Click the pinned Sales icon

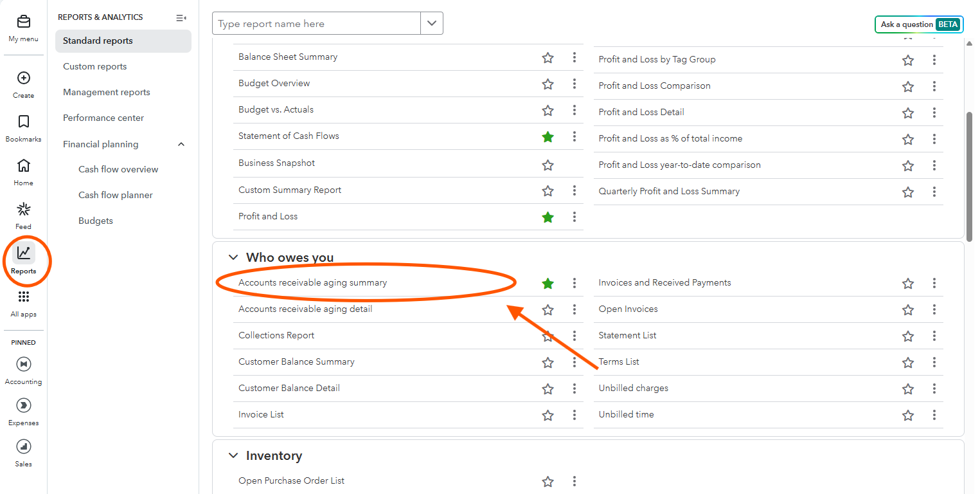(x=23, y=446)
